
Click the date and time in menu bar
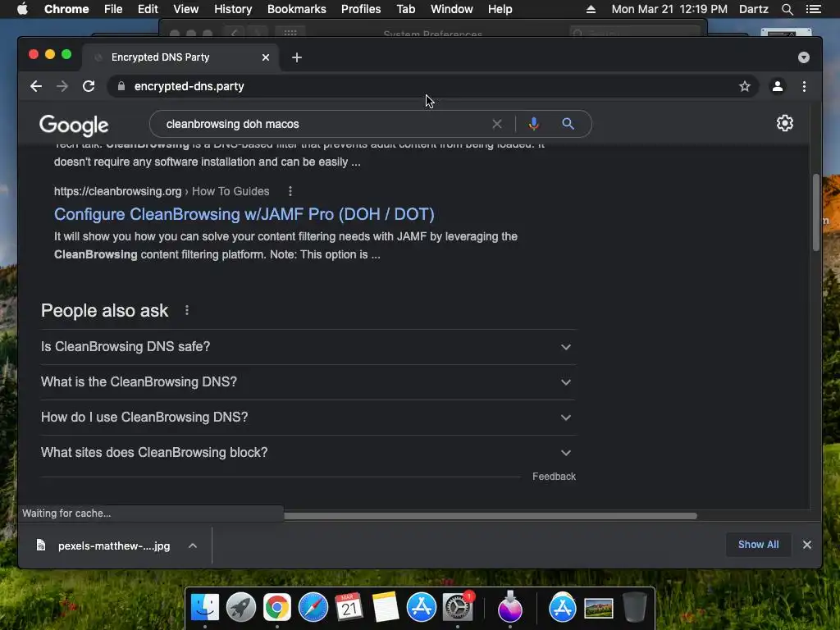(x=669, y=9)
